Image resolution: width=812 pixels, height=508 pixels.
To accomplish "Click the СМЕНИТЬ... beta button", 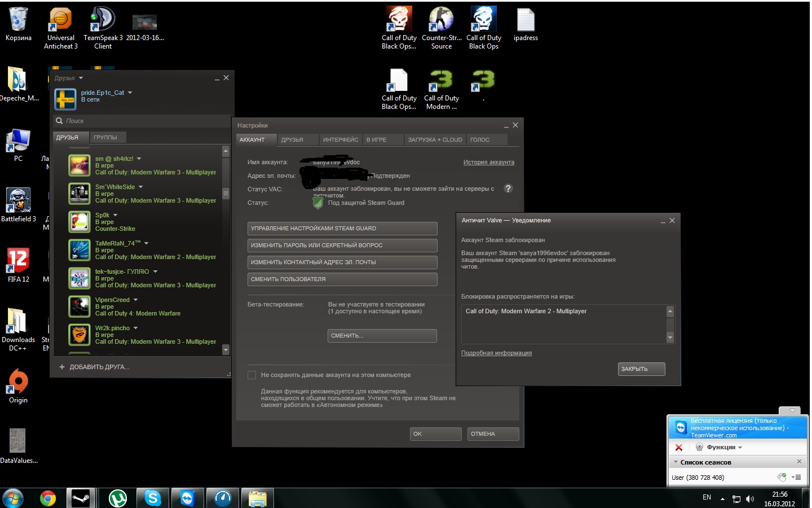I will pyautogui.click(x=382, y=336).
